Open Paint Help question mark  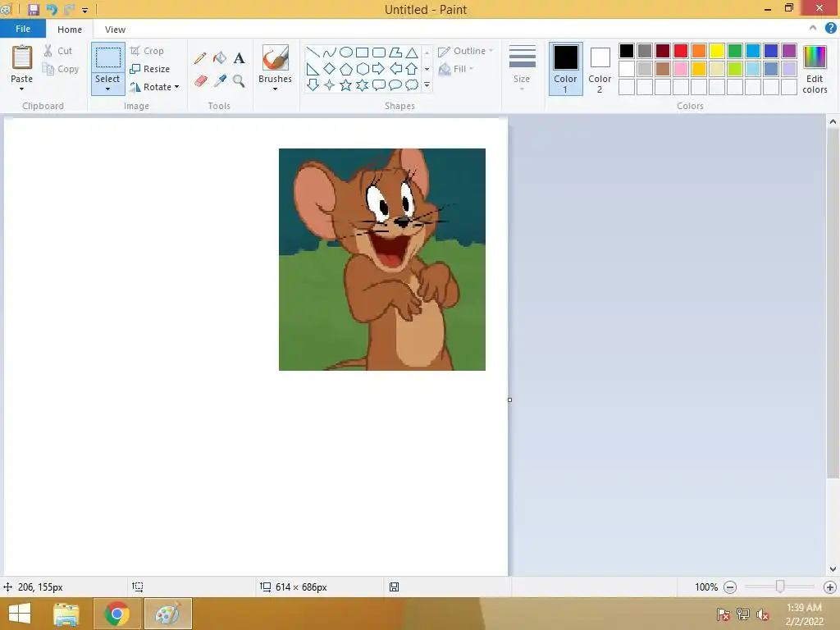(x=830, y=29)
